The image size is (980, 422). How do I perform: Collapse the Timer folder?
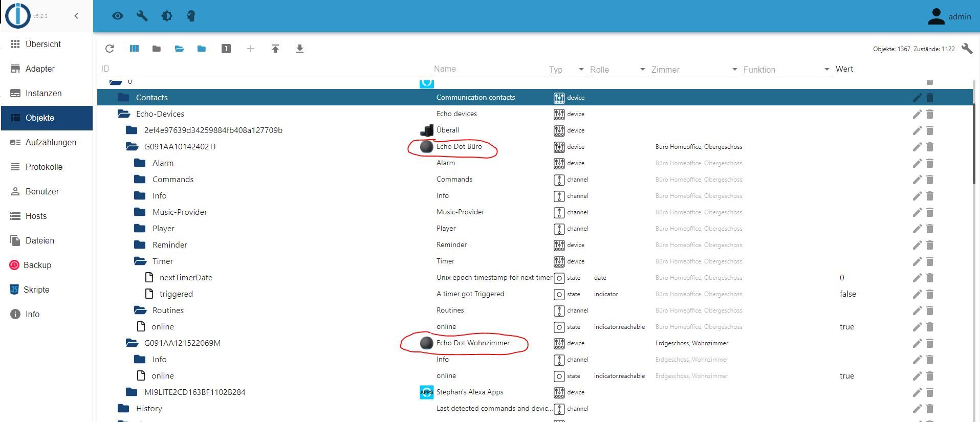(140, 261)
